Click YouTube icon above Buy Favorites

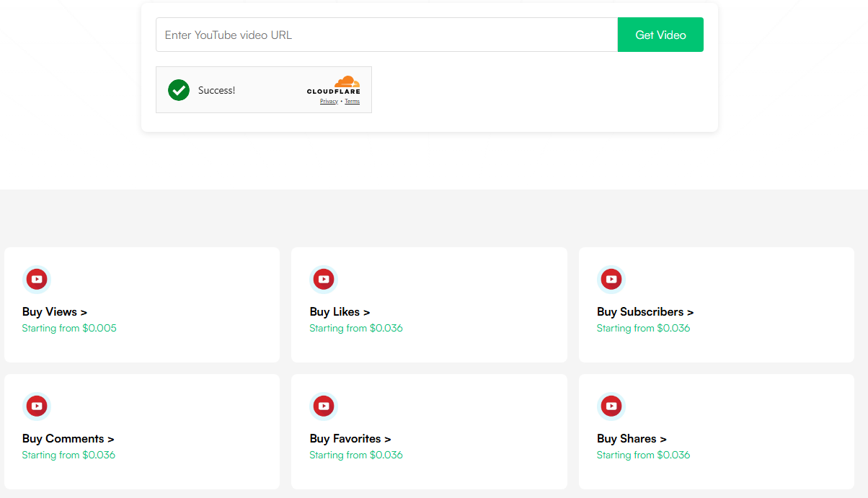click(x=324, y=406)
